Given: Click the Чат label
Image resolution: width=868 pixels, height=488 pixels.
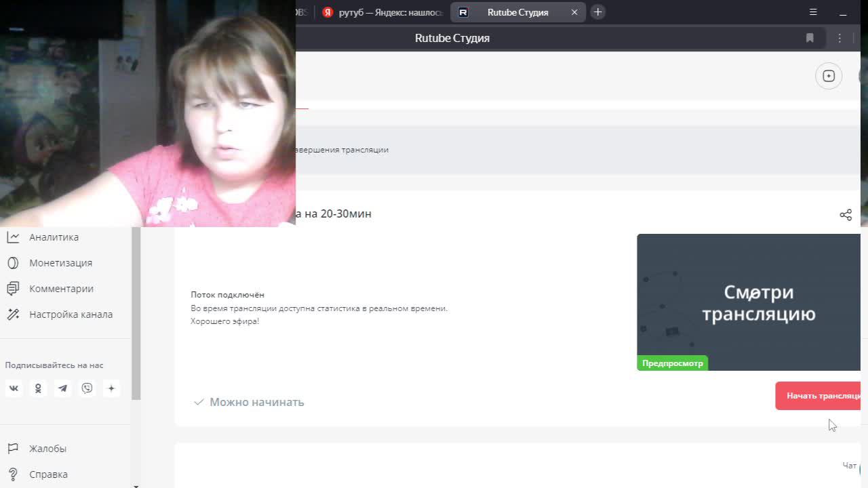Looking at the screenshot, I should coord(849,466).
